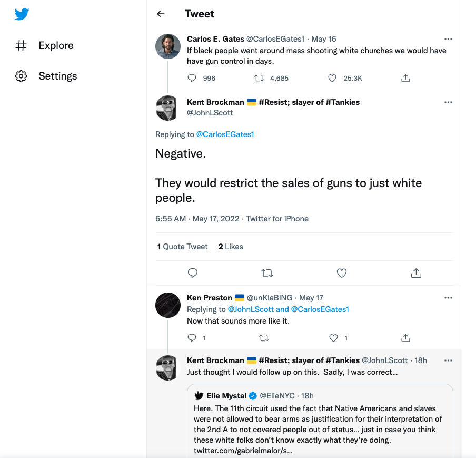This screenshot has width=476, height=458.
Task: Retweet Carlos E. Gates' tweet
Action: pyautogui.click(x=259, y=78)
